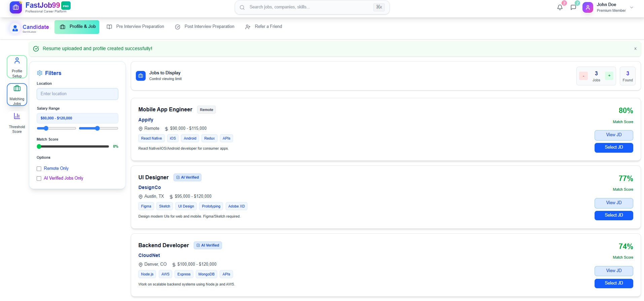Select JD for the UI Designer job
This screenshot has width=644, height=301.
pyautogui.click(x=613, y=215)
